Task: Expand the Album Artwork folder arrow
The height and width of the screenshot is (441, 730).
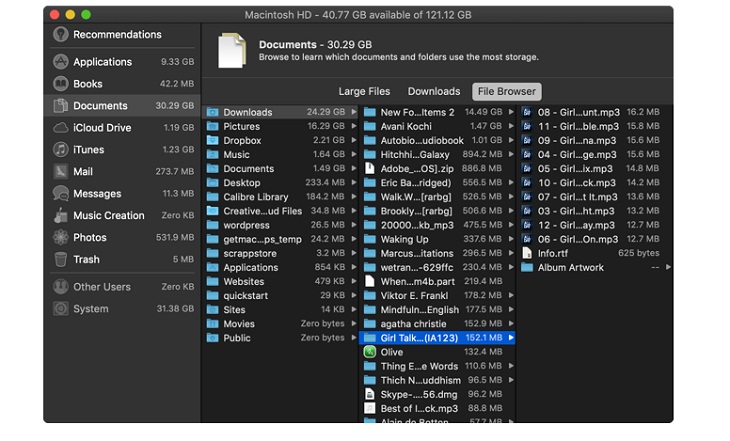Action: pyautogui.click(x=669, y=267)
